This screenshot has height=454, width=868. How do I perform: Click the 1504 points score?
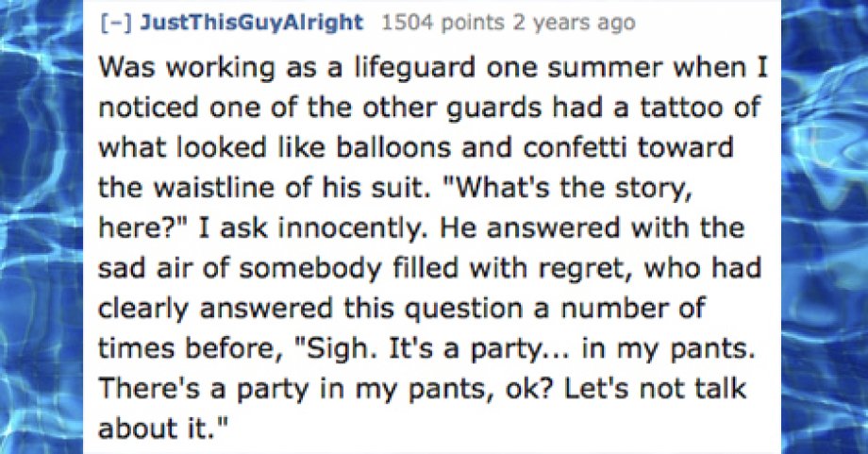coord(442,23)
